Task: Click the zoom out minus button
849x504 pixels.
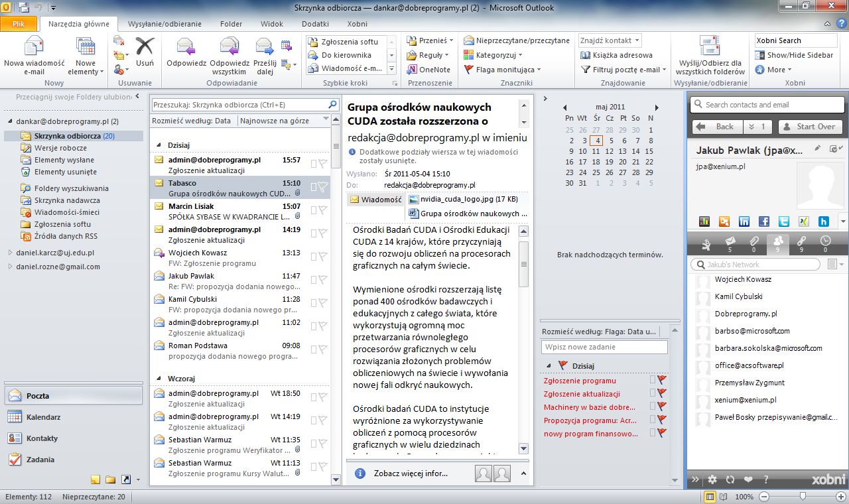Action: (764, 497)
